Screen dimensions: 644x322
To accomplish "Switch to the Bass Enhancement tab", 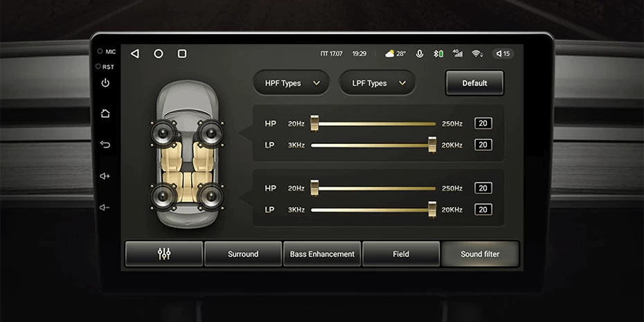I will click(322, 254).
